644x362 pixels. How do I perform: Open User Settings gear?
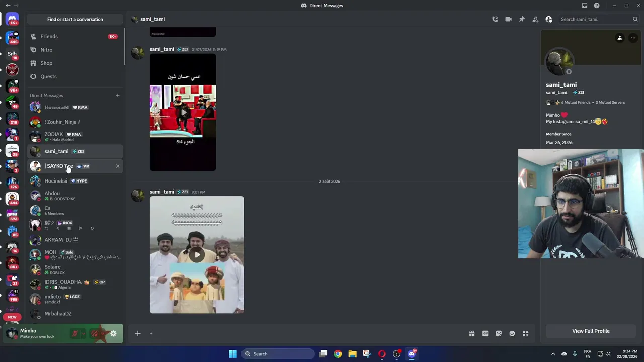[x=113, y=333]
